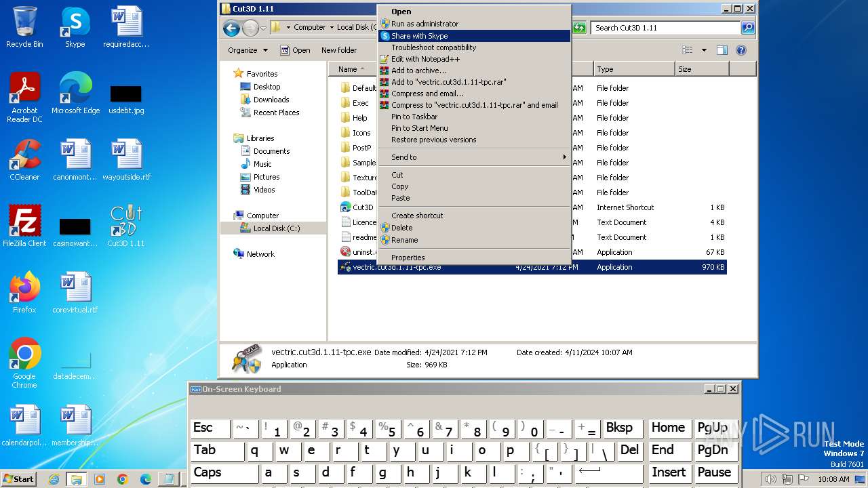Open wayoutside.rtf desktop document
The image size is (868, 488).
(x=126, y=160)
